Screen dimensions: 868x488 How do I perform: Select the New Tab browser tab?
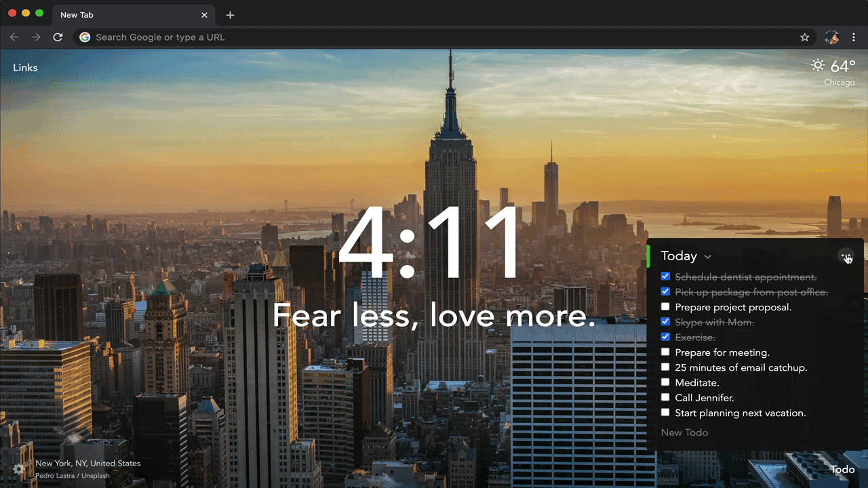click(x=133, y=15)
